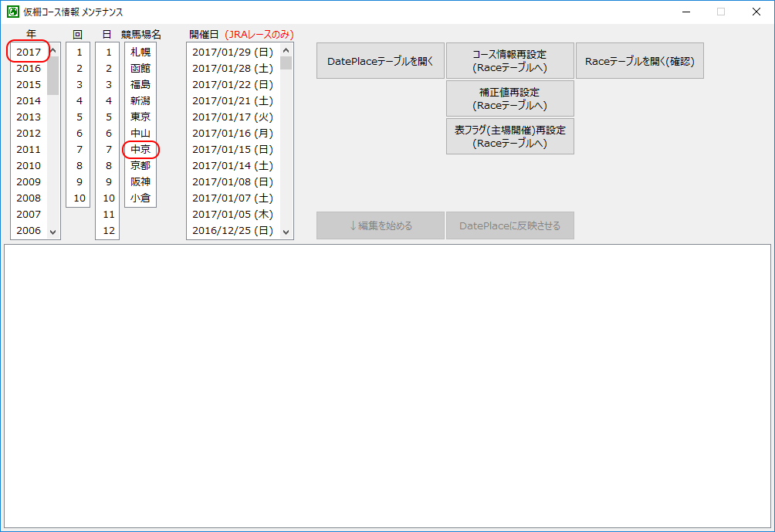The height and width of the screenshot is (532, 775).
Task: Select 函館 racecourse
Action: click(140, 68)
